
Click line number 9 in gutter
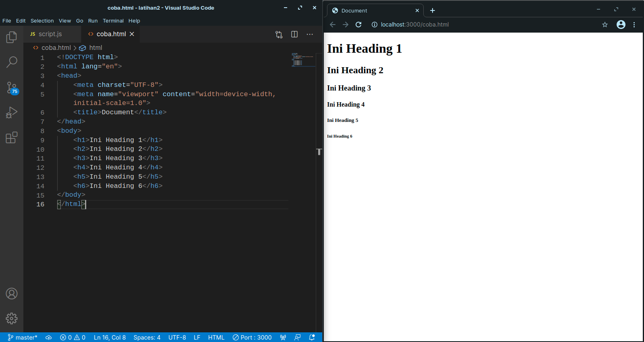click(x=42, y=140)
